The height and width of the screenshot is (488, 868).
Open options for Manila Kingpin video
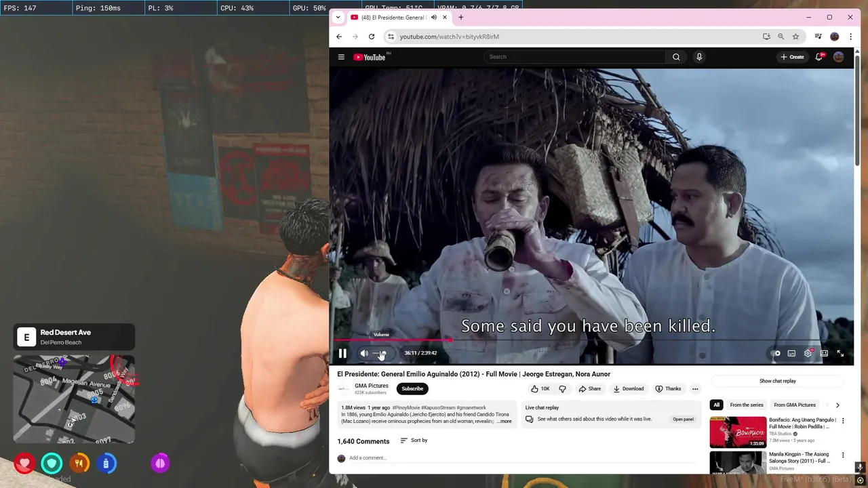pyautogui.click(x=844, y=455)
